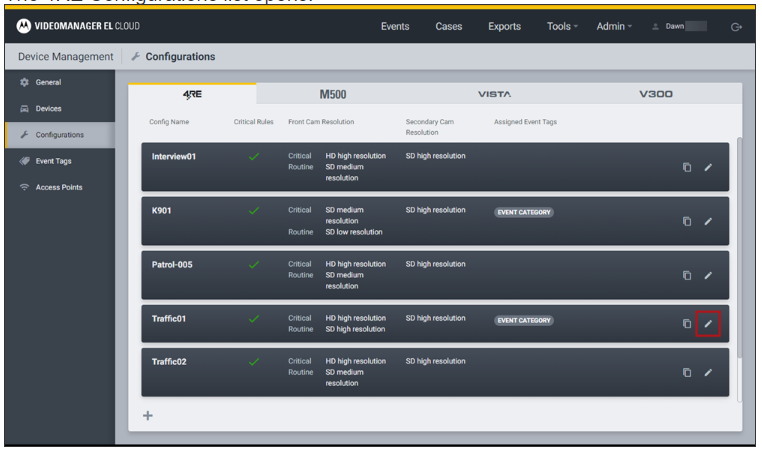Edit the Traffic01 configuration
This screenshot has width=762, height=451.
[708, 323]
